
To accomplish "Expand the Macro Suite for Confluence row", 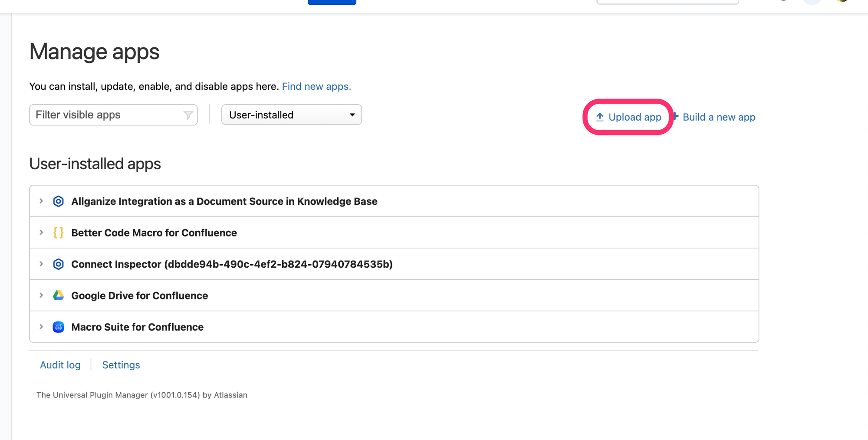I will click(x=41, y=327).
